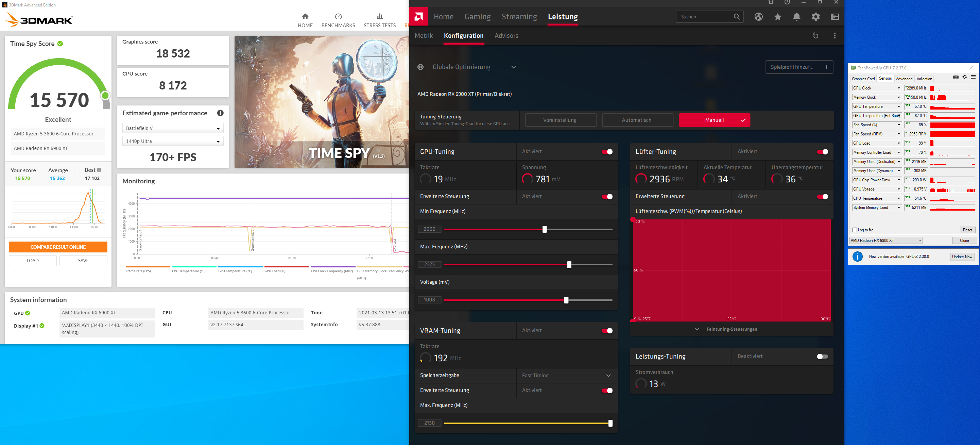The height and width of the screenshot is (445, 980).
Task: Disable the GPU-Tuning toggle
Action: pyautogui.click(x=607, y=152)
